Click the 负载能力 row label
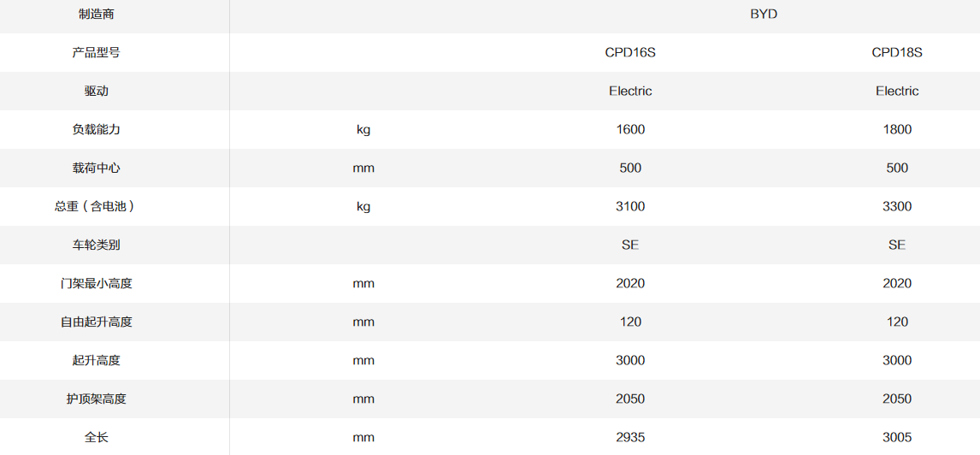The width and height of the screenshot is (980, 455). coord(97,129)
